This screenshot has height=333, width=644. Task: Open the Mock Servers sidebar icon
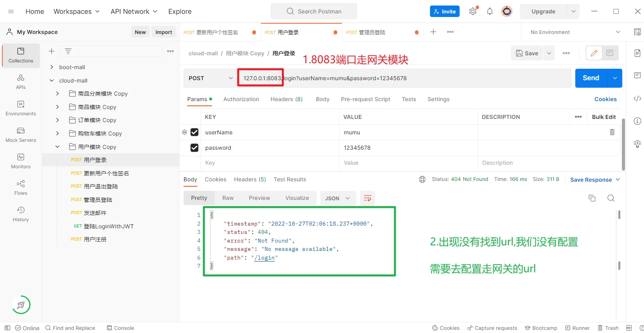21,135
